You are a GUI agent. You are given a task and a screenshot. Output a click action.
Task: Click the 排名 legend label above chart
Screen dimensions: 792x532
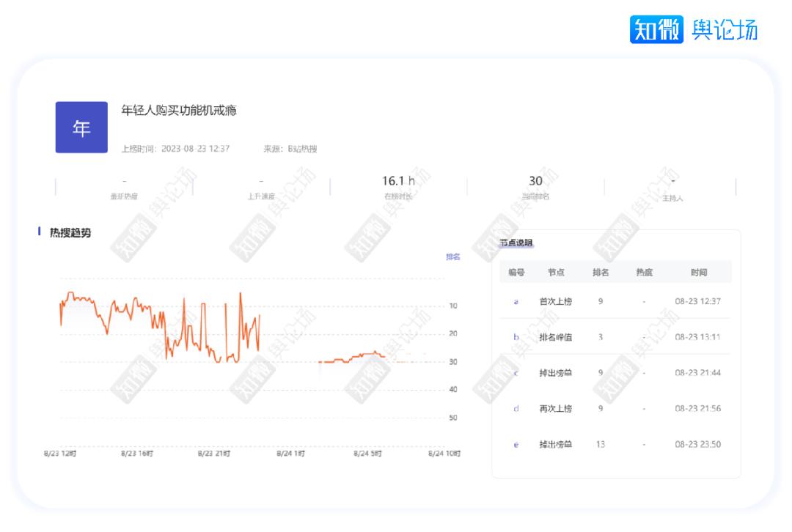pos(453,256)
